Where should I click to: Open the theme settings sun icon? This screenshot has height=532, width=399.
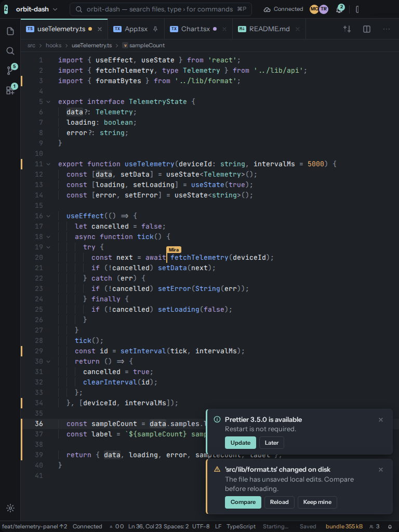[10, 508]
